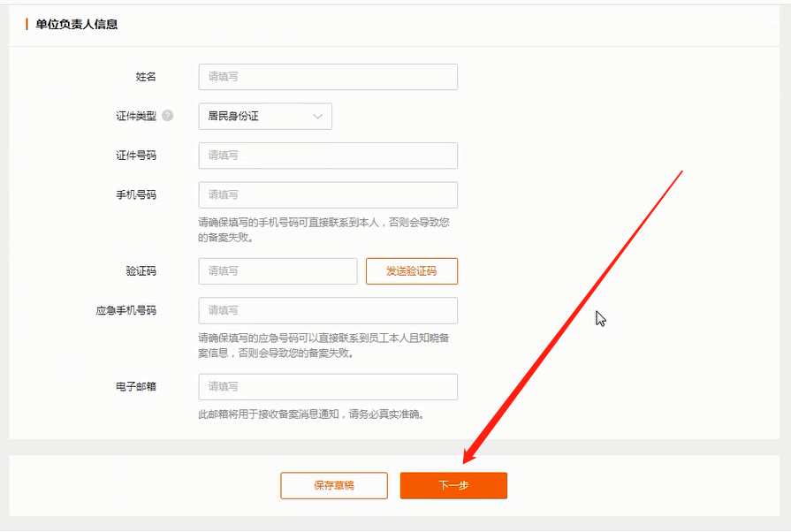Click the help icon beside 证件类型
This screenshot has width=791, height=532.
[168, 116]
